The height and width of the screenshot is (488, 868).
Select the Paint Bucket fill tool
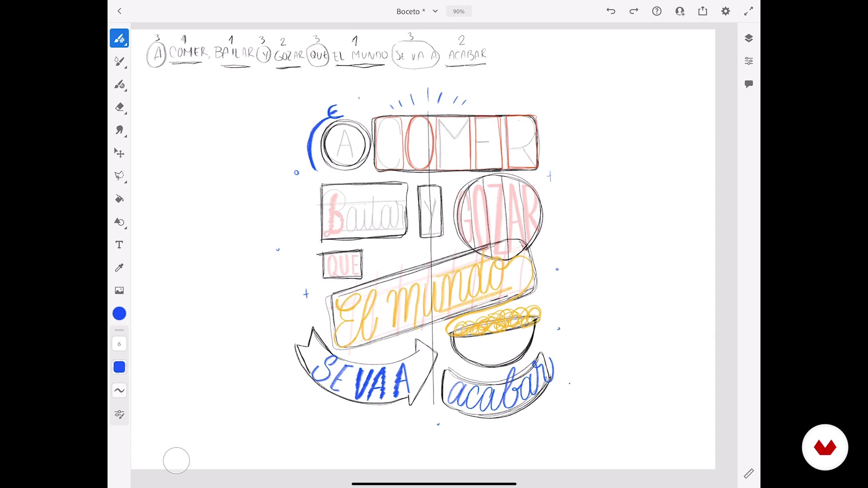click(119, 199)
